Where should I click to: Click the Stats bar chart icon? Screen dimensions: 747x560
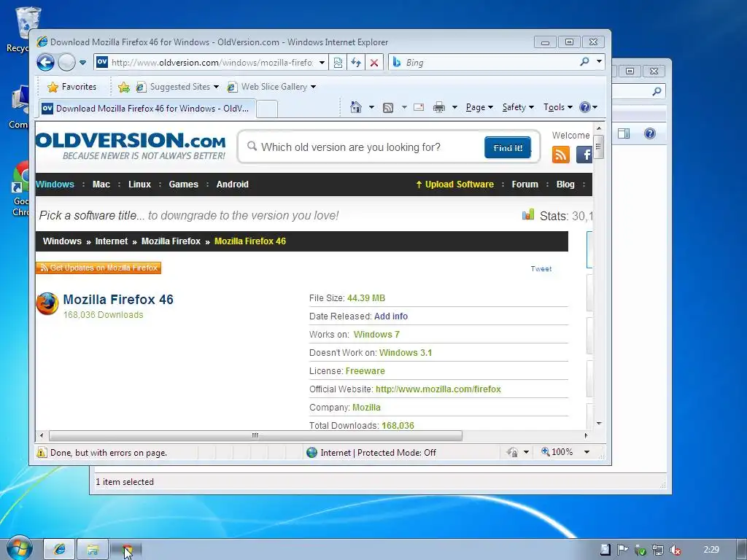point(528,215)
